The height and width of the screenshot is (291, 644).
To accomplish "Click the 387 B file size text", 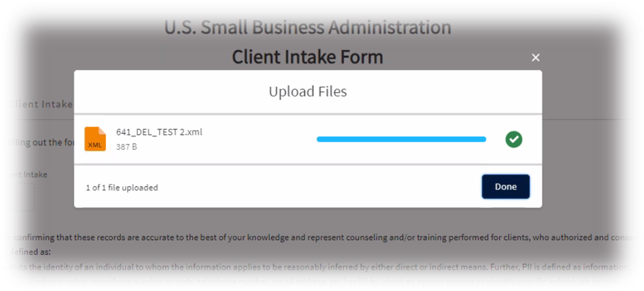I will pos(126,147).
